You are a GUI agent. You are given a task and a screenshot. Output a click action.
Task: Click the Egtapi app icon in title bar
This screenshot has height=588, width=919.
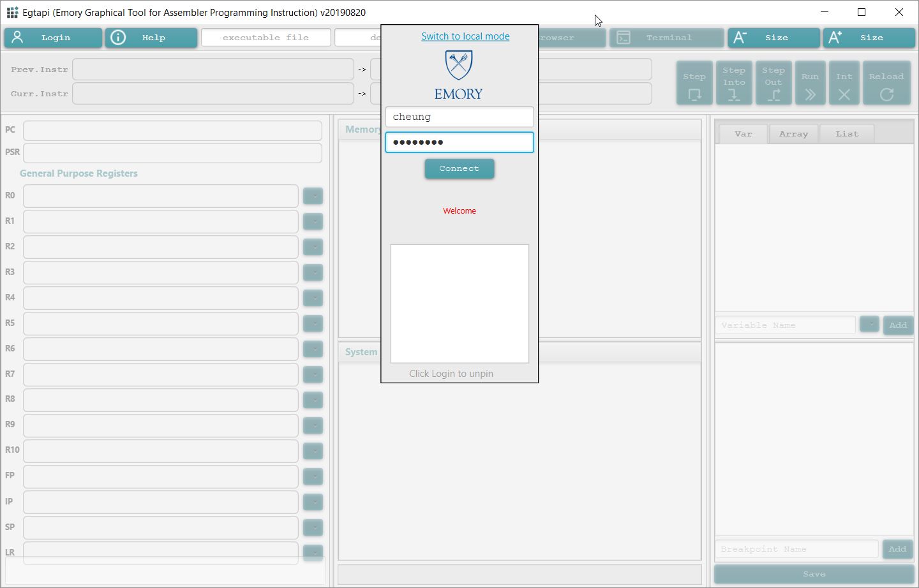pos(12,12)
